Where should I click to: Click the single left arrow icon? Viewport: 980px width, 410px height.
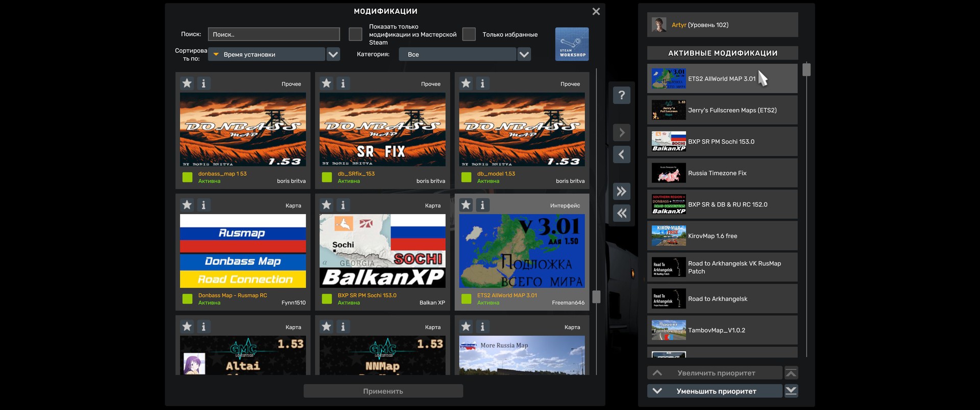(621, 155)
